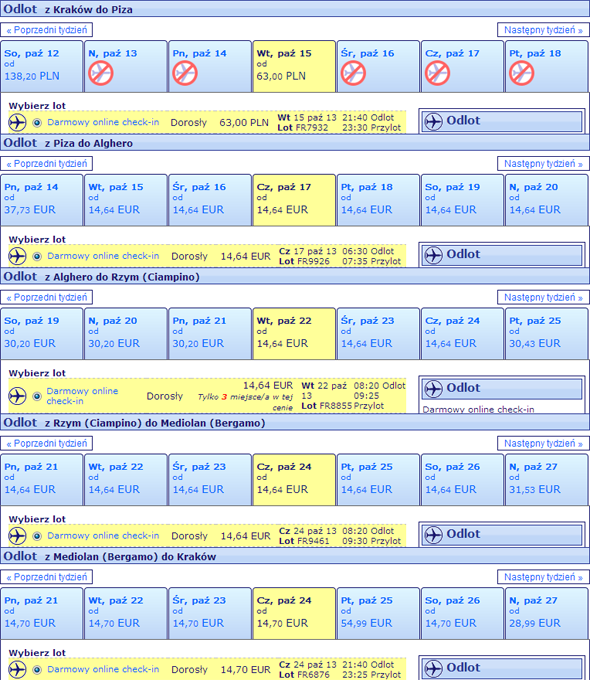Select radio button for flight FR6876
Viewport: 590px width, 680px height.
(37, 670)
